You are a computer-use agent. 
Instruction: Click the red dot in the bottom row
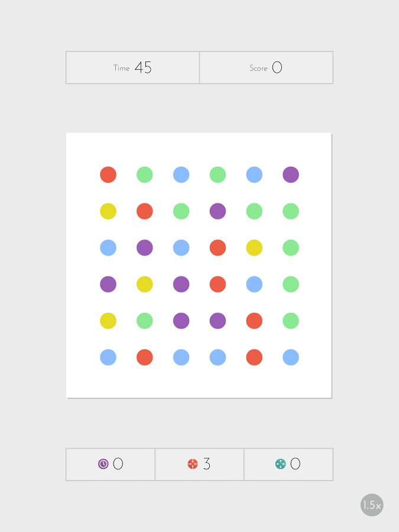[145, 357]
